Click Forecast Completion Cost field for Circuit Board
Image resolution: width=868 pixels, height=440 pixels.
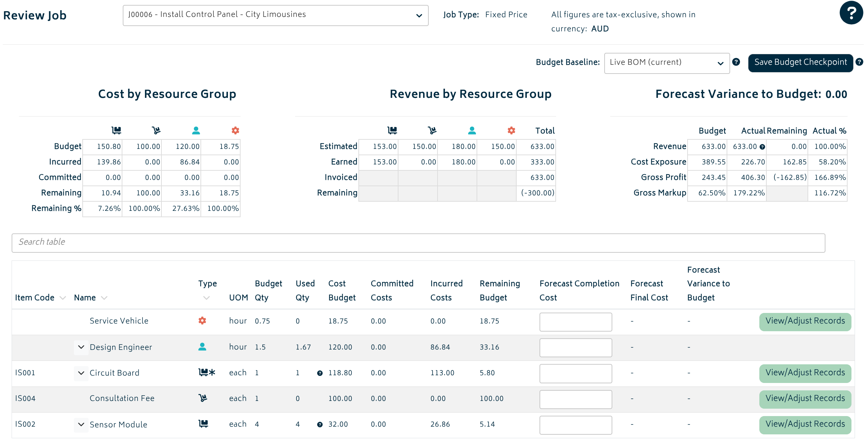(576, 373)
